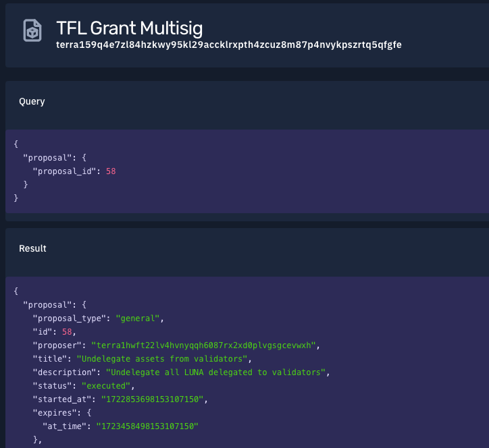489x448 pixels.
Task: Click the description "Undelegate all LUNA delegated to validators"
Action: [x=216, y=372]
